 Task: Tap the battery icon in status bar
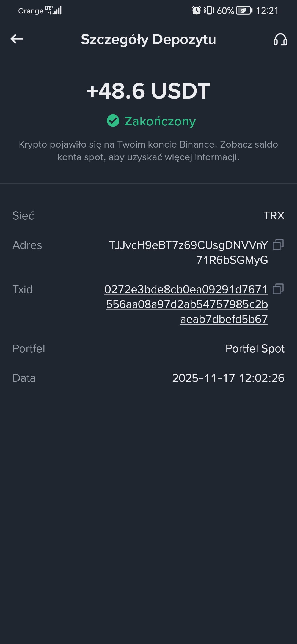tap(244, 10)
